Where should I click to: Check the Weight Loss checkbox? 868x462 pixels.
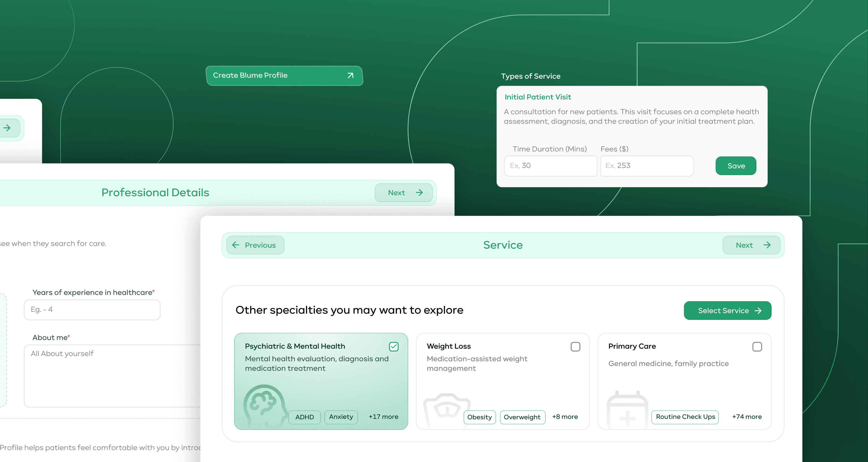pos(575,346)
